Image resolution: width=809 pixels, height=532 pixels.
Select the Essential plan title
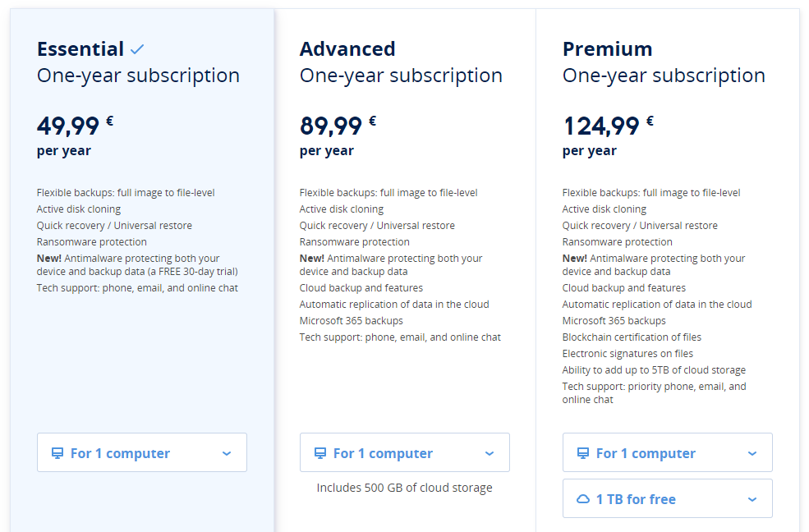[x=80, y=49]
